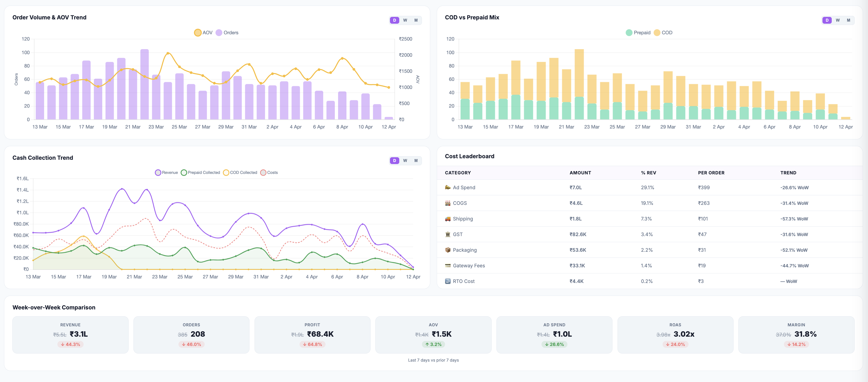Viewport: 868px width, 382px height.
Task: Select the MARGIN week-over-week card
Action: pos(796,335)
